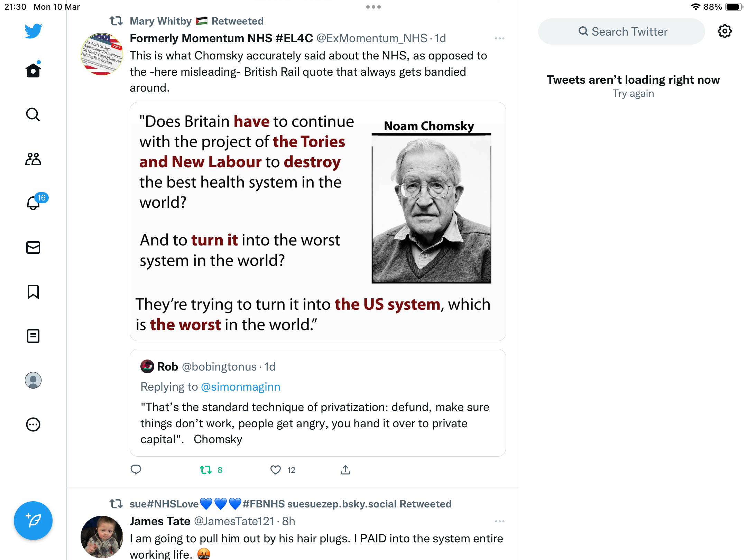
Task: Compose a new tweet with blue button
Action: point(33,520)
